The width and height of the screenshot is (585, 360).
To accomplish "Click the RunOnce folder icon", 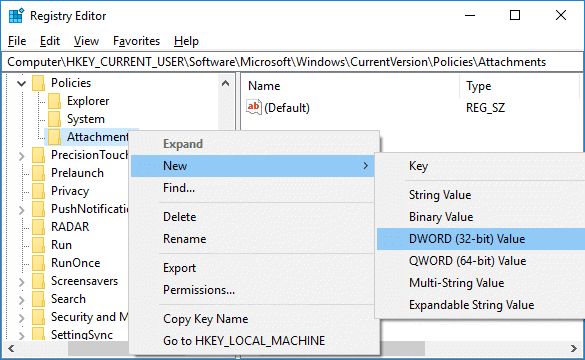I will pos(38,263).
